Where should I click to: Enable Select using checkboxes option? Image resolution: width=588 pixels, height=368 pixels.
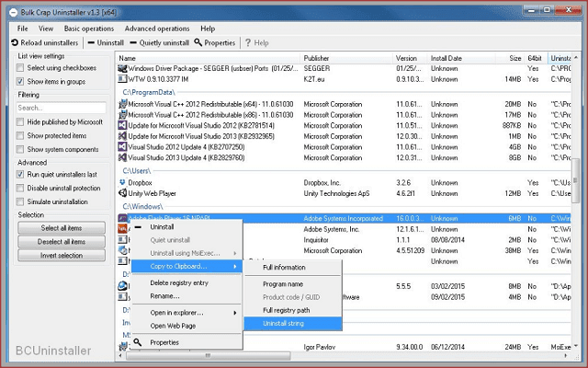(22, 68)
